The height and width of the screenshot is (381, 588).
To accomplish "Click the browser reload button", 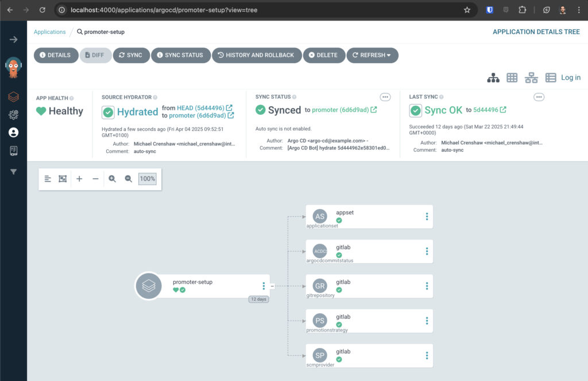I will (x=42, y=10).
